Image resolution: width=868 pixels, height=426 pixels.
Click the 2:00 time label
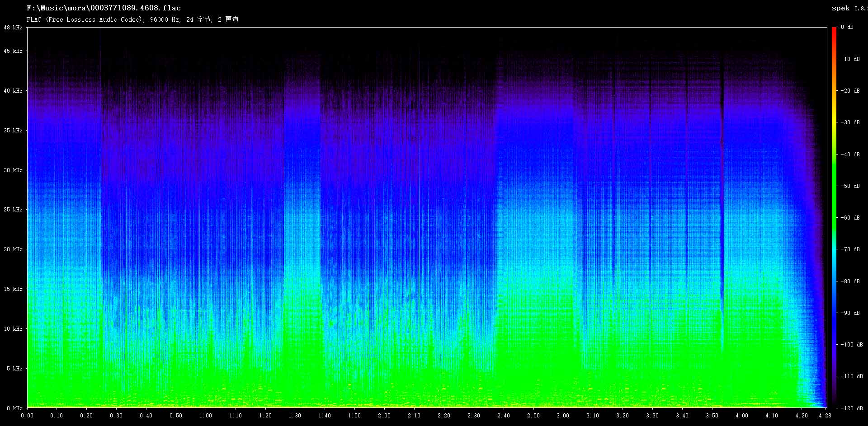pyautogui.click(x=384, y=416)
